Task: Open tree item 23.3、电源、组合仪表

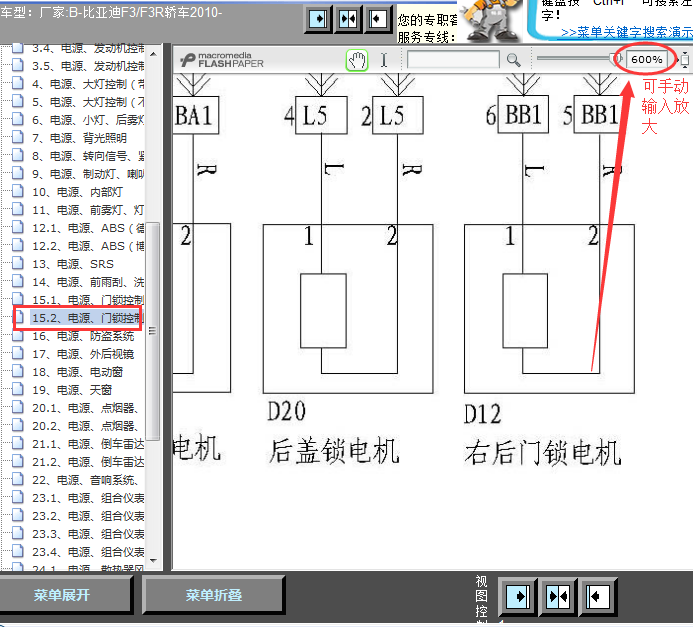Action: click(x=88, y=534)
